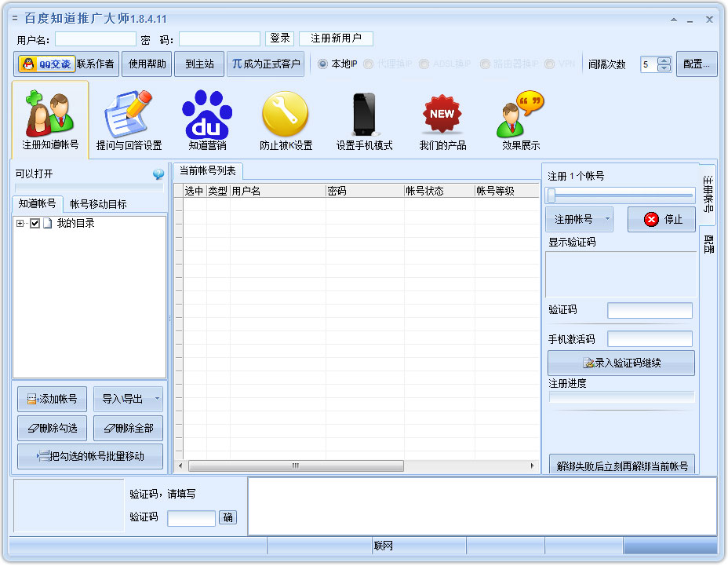Open 提问与回答设置 notepad icon

coord(129,120)
